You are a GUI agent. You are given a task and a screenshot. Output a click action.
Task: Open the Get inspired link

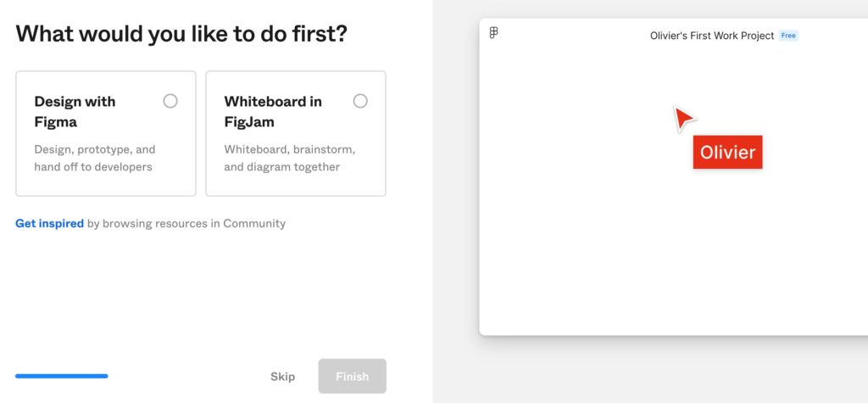49,224
